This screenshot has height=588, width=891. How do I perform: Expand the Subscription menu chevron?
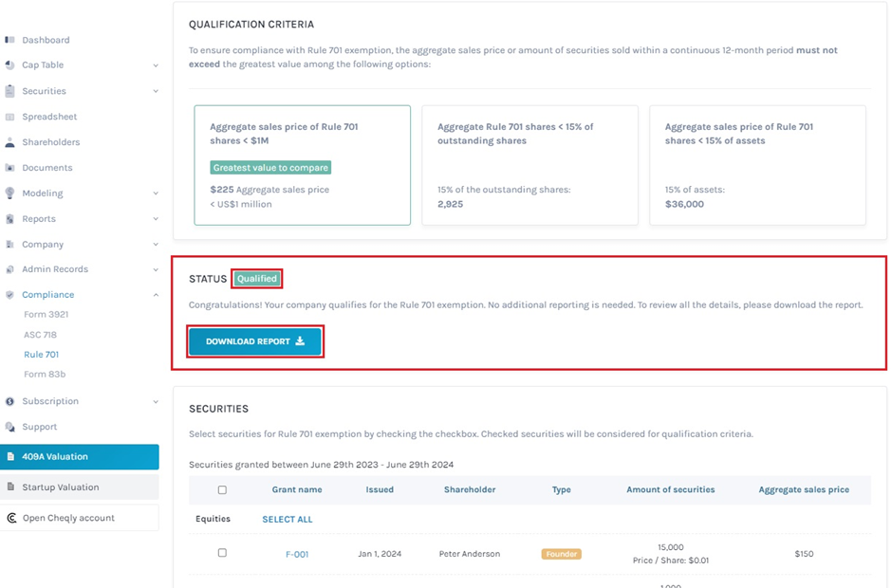(156, 402)
